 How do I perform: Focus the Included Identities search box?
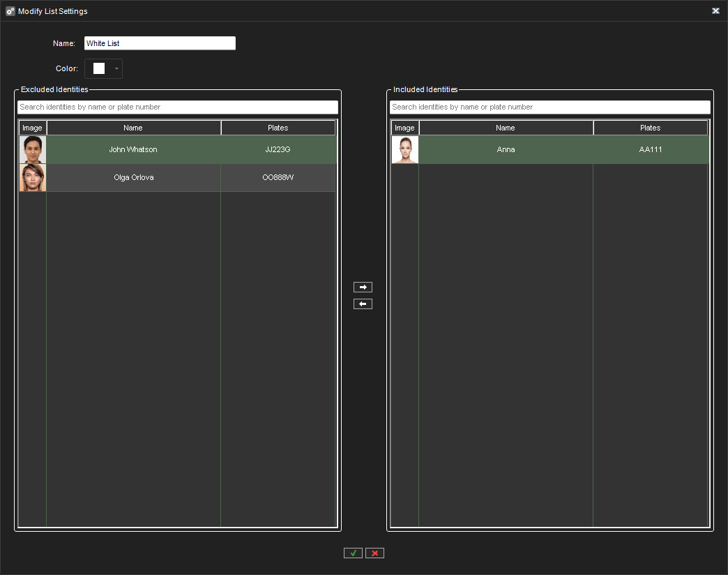(549, 107)
